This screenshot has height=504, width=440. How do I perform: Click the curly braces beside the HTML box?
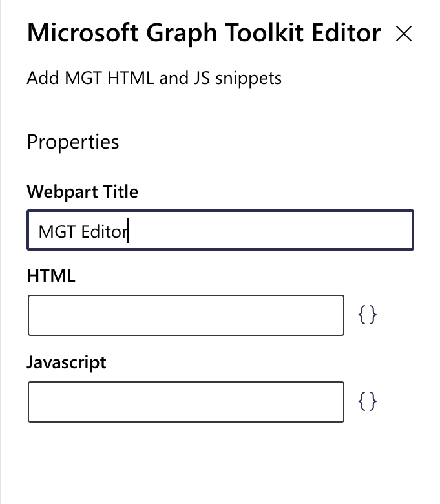click(367, 315)
